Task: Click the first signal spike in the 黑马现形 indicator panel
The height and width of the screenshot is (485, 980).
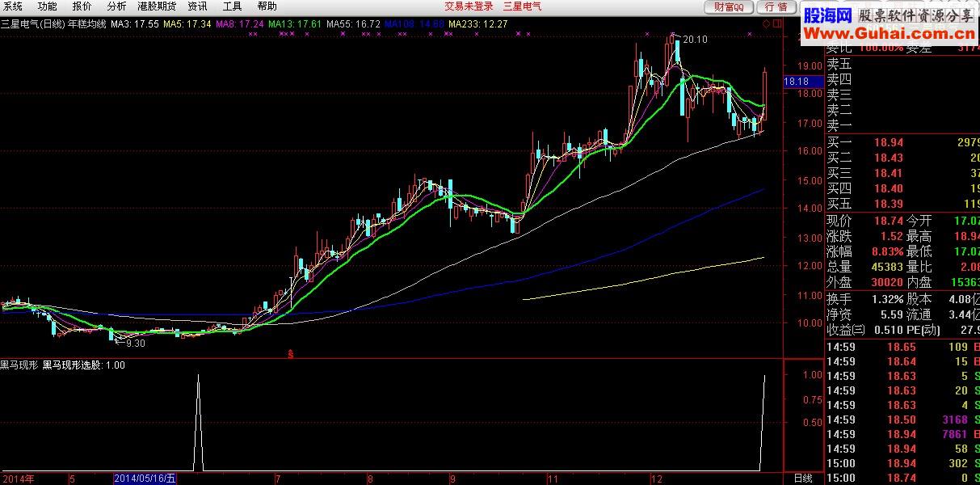Action: (x=198, y=422)
